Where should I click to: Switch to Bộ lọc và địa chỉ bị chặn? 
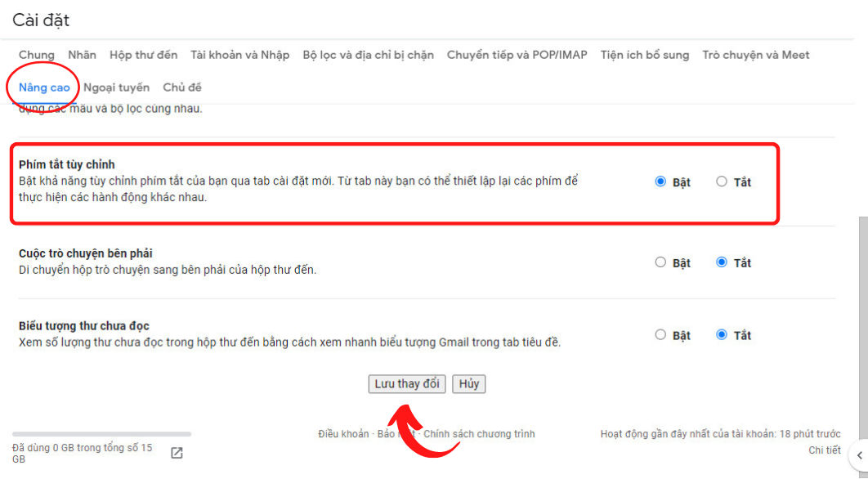[x=368, y=55]
